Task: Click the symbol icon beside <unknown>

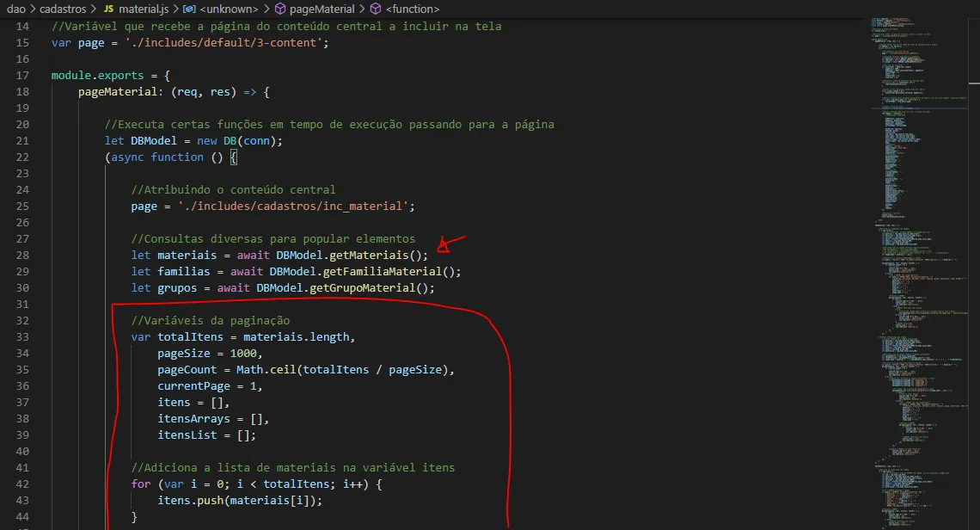Action: coord(192,9)
